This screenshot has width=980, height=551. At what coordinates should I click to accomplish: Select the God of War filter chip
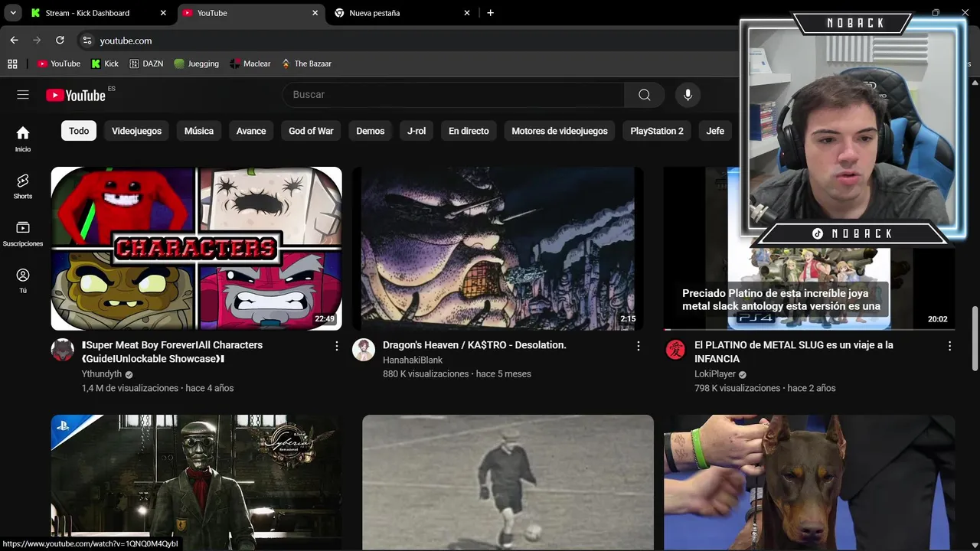[311, 131]
